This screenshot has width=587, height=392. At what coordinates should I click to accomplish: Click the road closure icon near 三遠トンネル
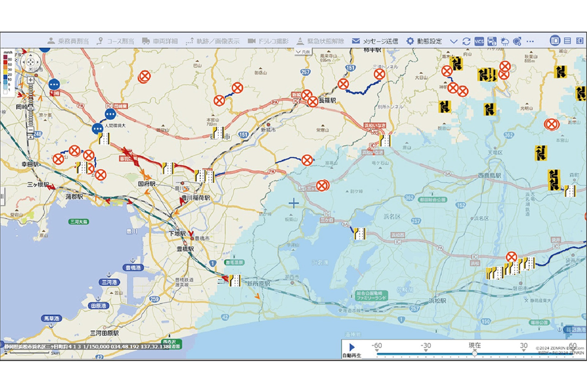379,74
